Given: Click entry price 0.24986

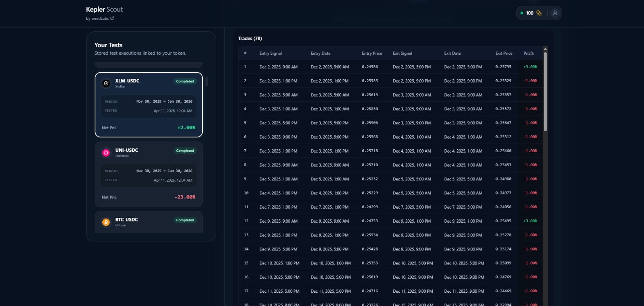Looking at the screenshot, I should [370, 67].
